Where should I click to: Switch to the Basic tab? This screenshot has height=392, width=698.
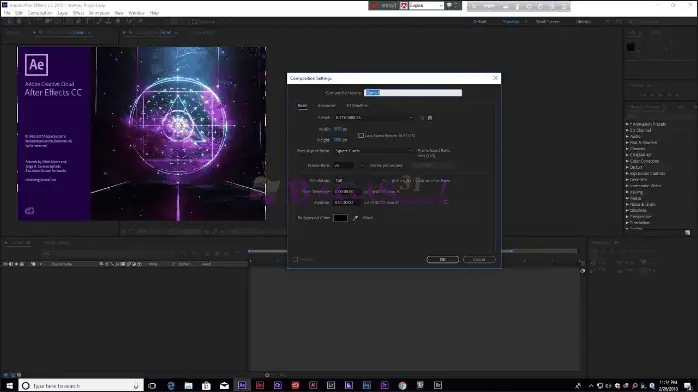pyautogui.click(x=302, y=105)
